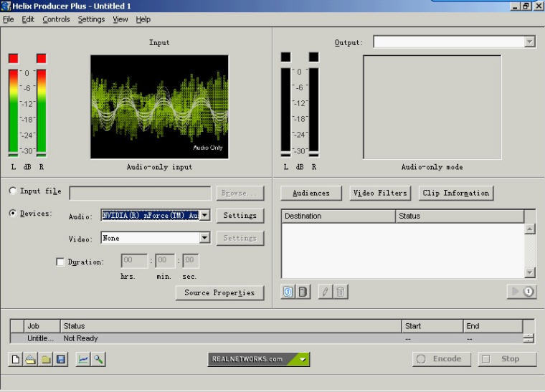Open Clip Information
The width and height of the screenshot is (545, 392).
point(455,193)
